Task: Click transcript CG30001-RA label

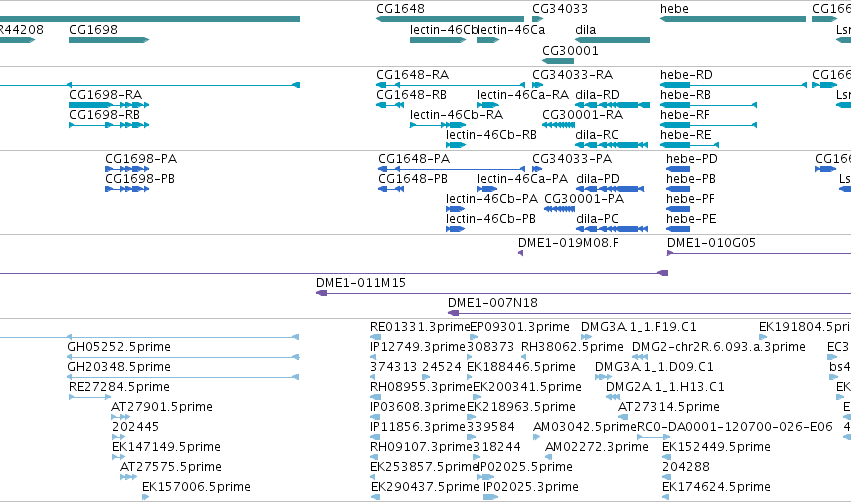Action: point(582,115)
